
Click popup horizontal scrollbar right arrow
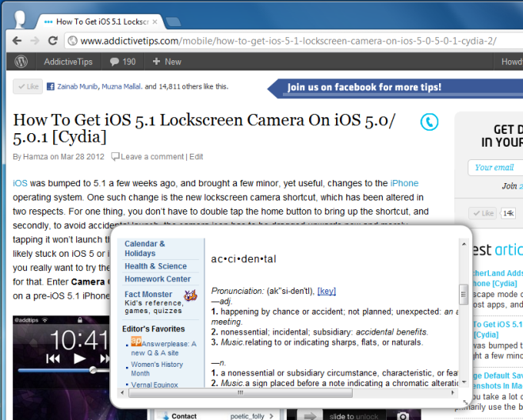(452, 392)
